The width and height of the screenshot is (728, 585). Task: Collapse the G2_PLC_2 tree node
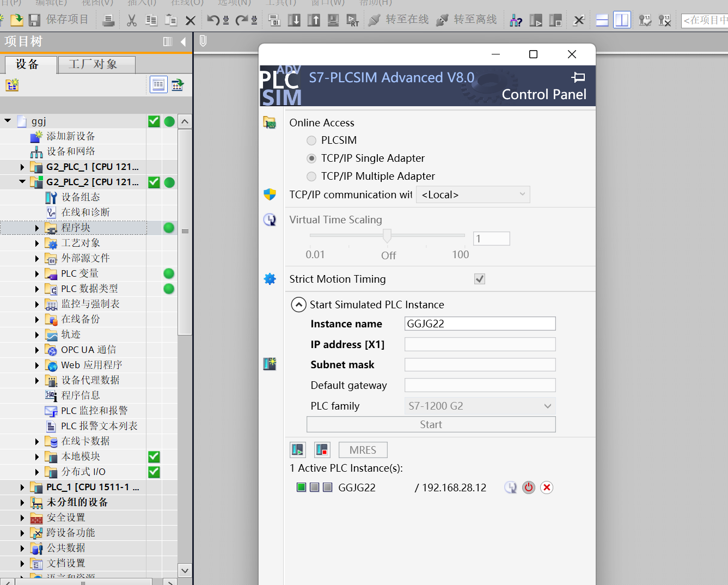[22, 182]
